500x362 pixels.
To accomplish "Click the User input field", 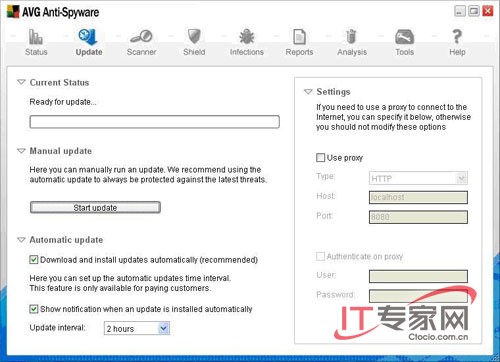I will [418, 276].
